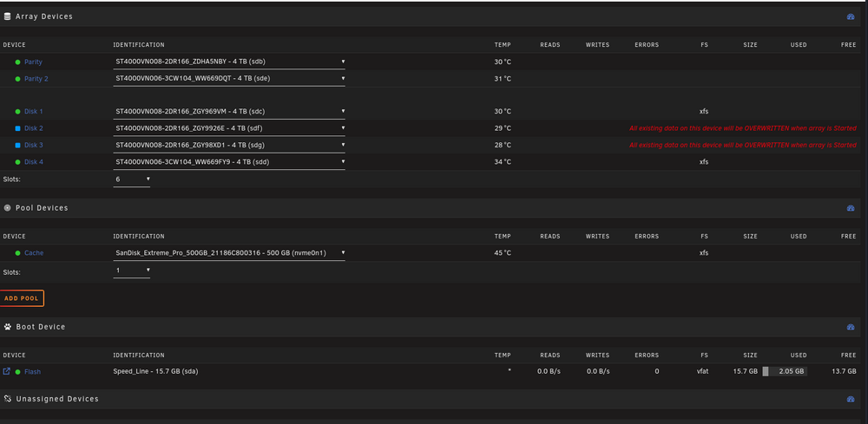Click the Disk 3 OVERWRITTEN warning text

[743, 145]
